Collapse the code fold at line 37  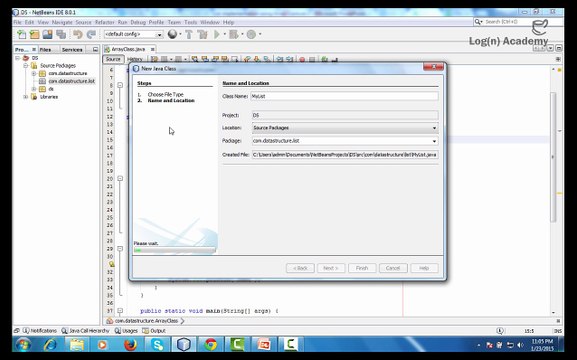tap(120, 311)
